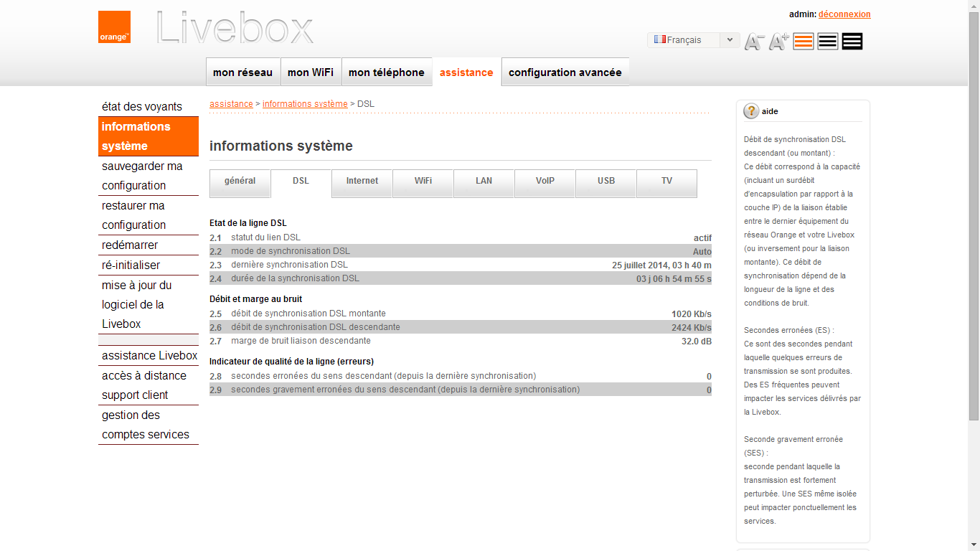This screenshot has height=551, width=980.
Task: Go to sauvegarder ma configuration
Action: pos(148,176)
